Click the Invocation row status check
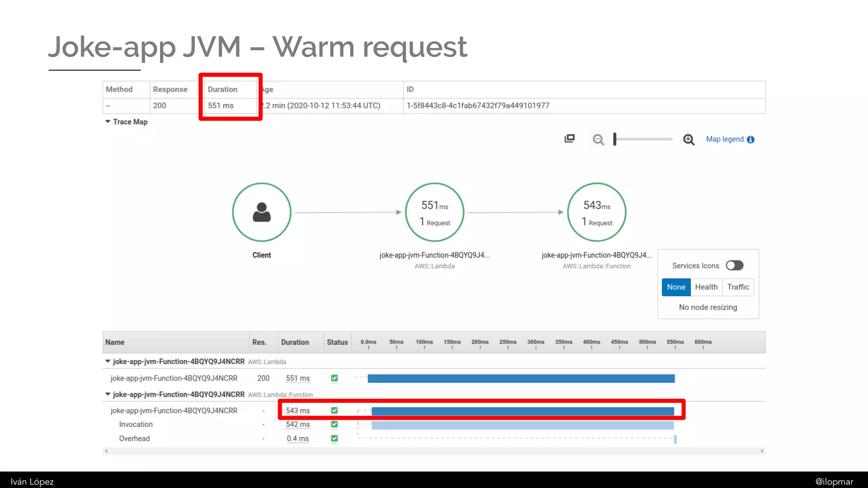Image resolution: width=868 pixels, height=488 pixels. click(x=334, y=424)
